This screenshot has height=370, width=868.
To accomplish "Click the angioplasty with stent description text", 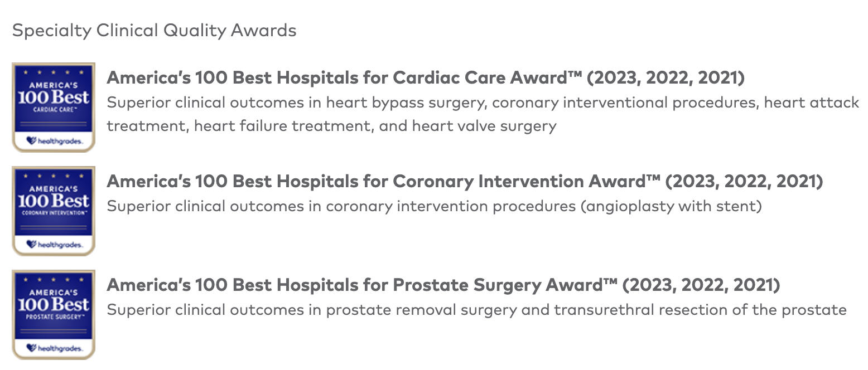I will tap(435, 207).
